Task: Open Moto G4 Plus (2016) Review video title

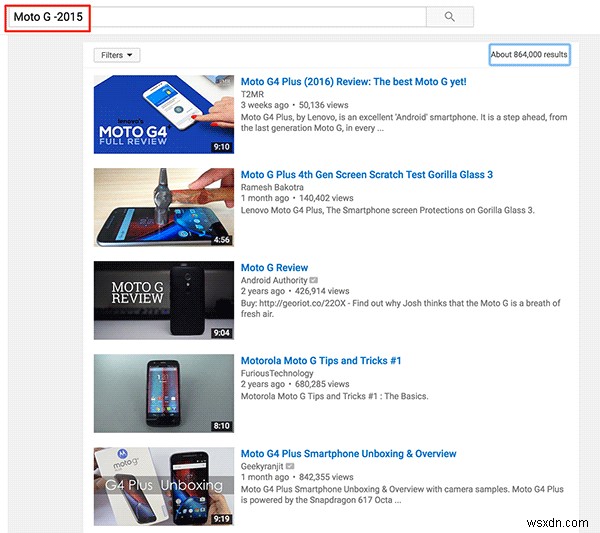Action: pos(354,81)
